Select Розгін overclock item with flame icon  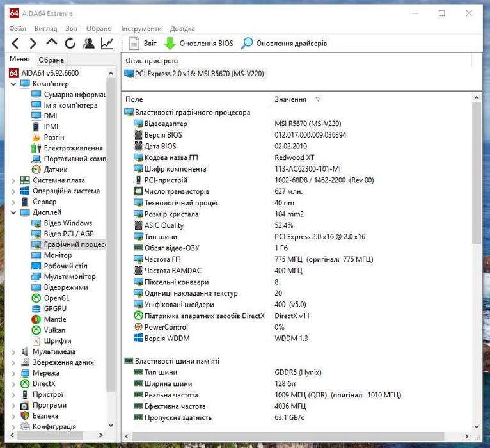point(48,137)
